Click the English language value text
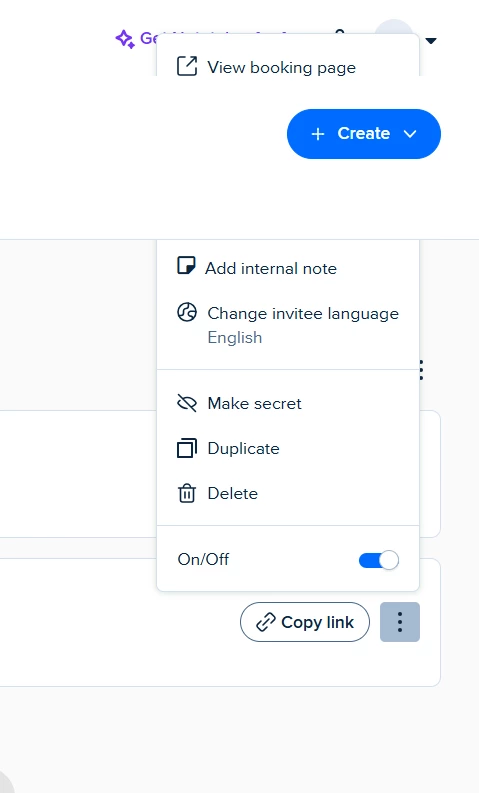 click(x=235, y=337)
